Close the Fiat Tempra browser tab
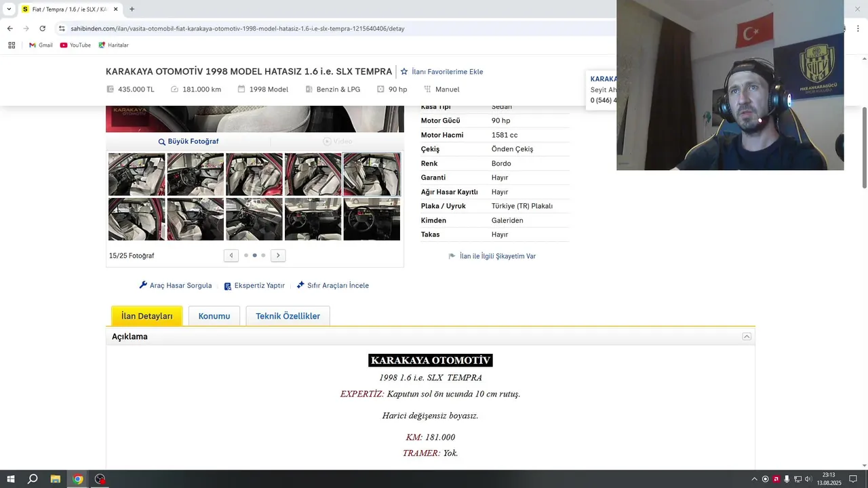The height and width of the screenshot is (488, 868). click(115, 9)
